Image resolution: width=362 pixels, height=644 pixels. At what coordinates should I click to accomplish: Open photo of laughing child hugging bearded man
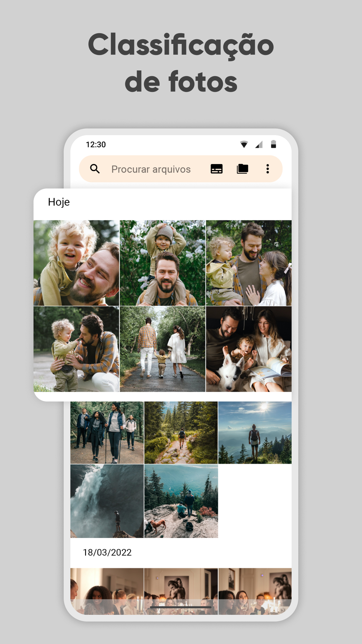tap(76, 263)
